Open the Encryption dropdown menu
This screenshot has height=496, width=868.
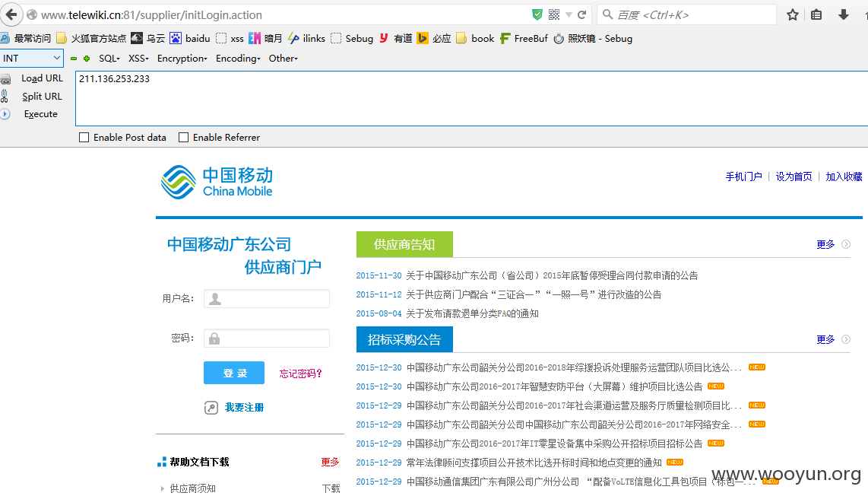[x=182, y=58]
